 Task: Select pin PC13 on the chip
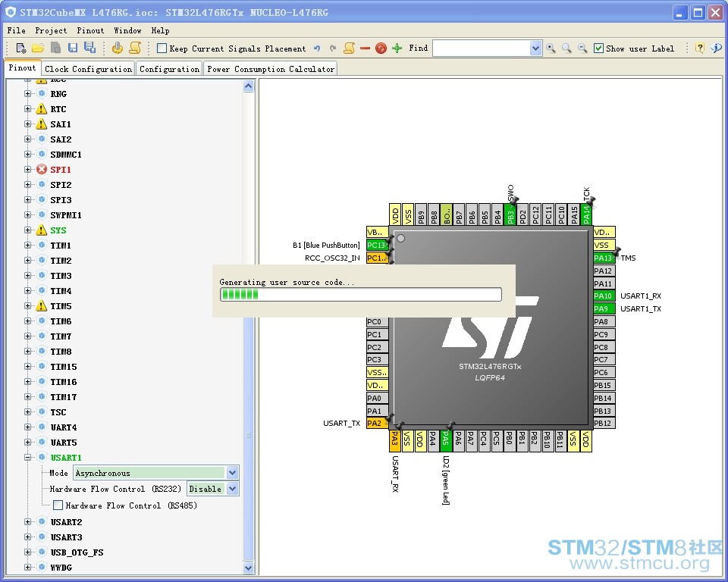coord(377,245)
